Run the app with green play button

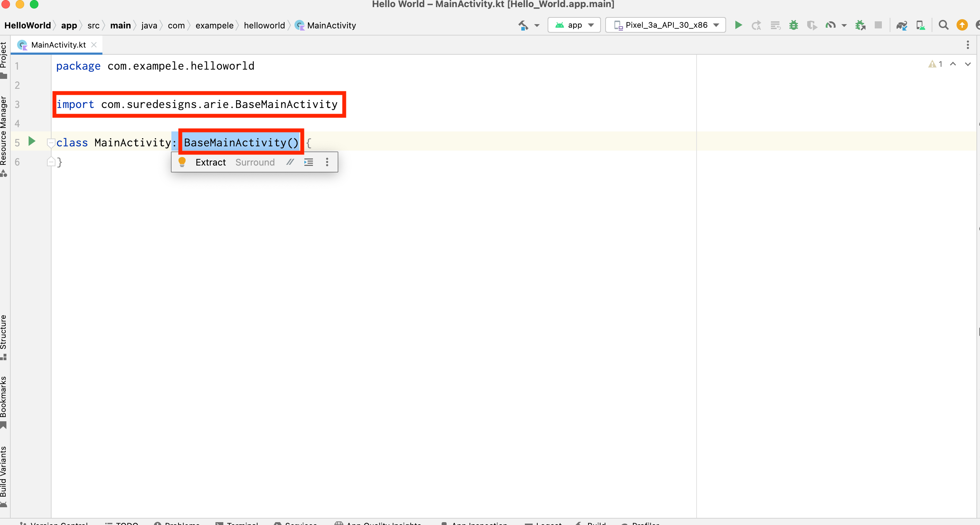click(738, 25)
